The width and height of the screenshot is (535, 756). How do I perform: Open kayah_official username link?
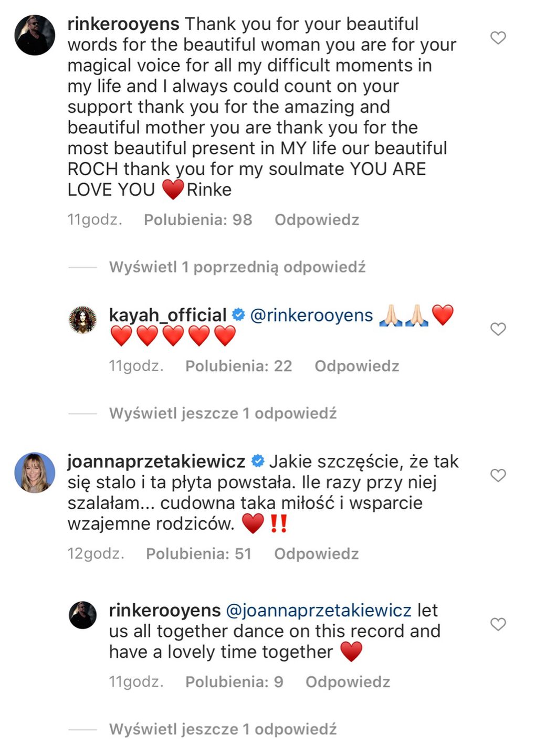tap(167, 316)
